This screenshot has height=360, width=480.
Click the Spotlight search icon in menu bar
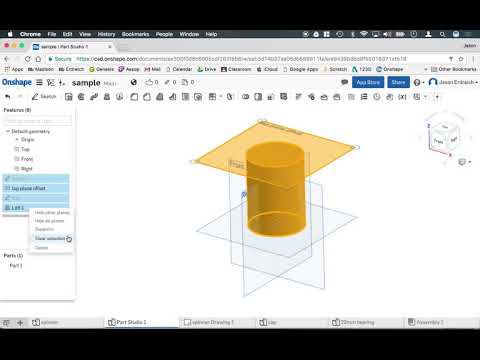442,34
